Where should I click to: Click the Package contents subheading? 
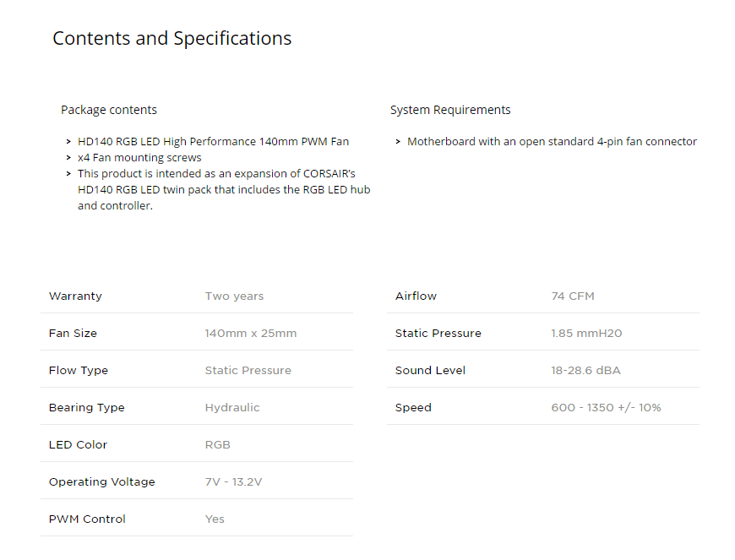[109, 110]
